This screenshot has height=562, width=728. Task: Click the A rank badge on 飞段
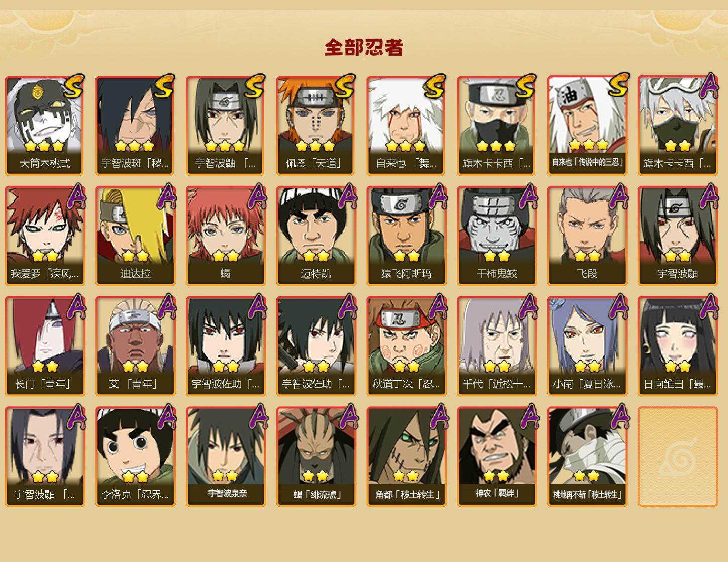point(618,196)
